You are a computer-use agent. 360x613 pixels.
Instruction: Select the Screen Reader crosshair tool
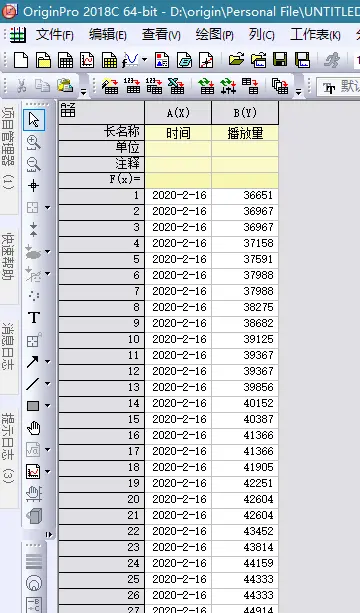coord(34,186)
